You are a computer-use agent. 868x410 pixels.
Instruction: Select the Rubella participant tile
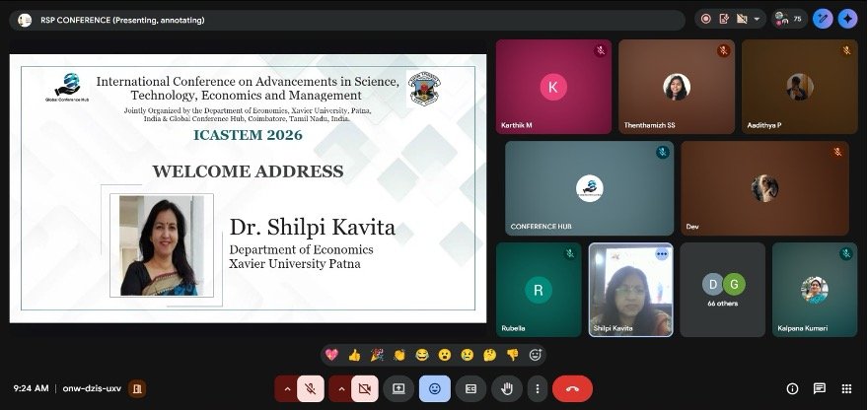(539, 290)
